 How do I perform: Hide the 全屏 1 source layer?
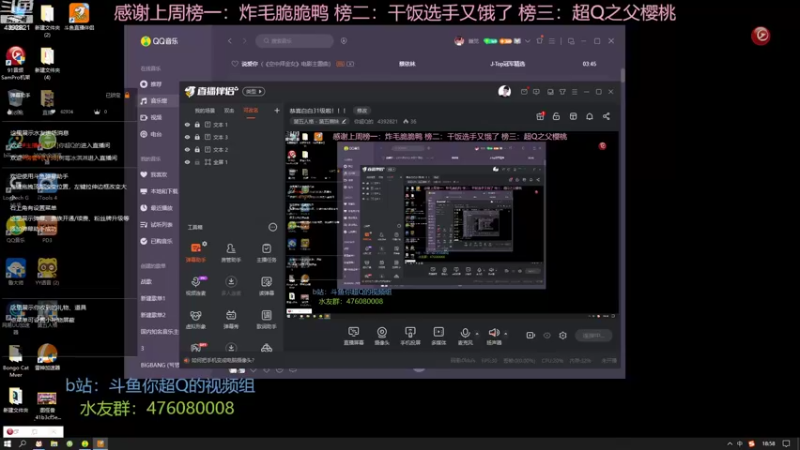[x=187, y=162]
